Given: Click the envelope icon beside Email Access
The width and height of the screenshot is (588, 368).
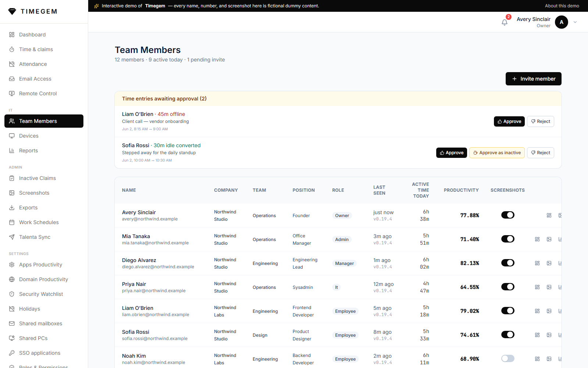Looking at the screenshot, I should tap(12, 79).
